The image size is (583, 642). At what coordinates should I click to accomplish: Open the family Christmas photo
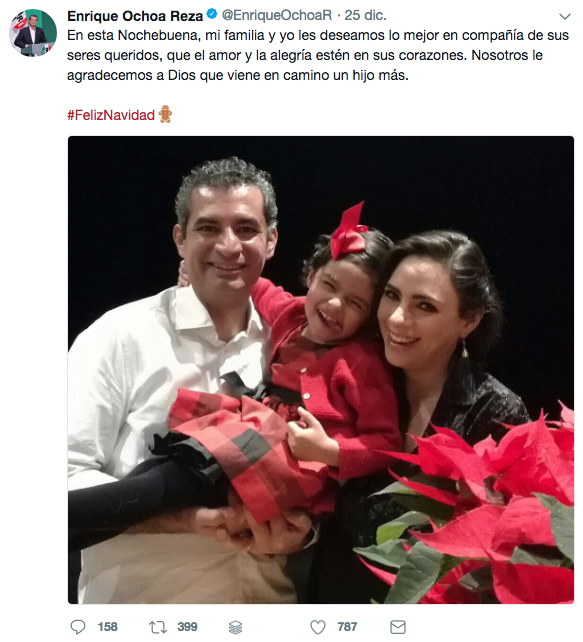[321, 370]
